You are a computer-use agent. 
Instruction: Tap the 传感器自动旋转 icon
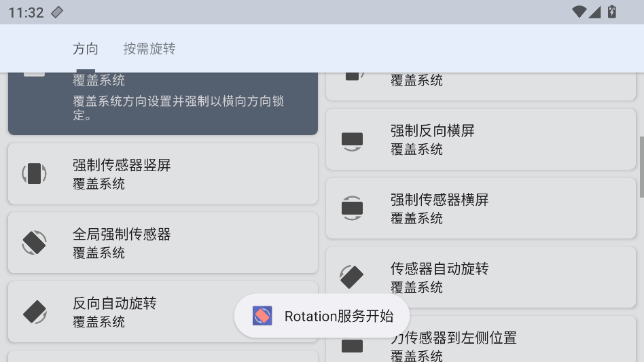352,277
